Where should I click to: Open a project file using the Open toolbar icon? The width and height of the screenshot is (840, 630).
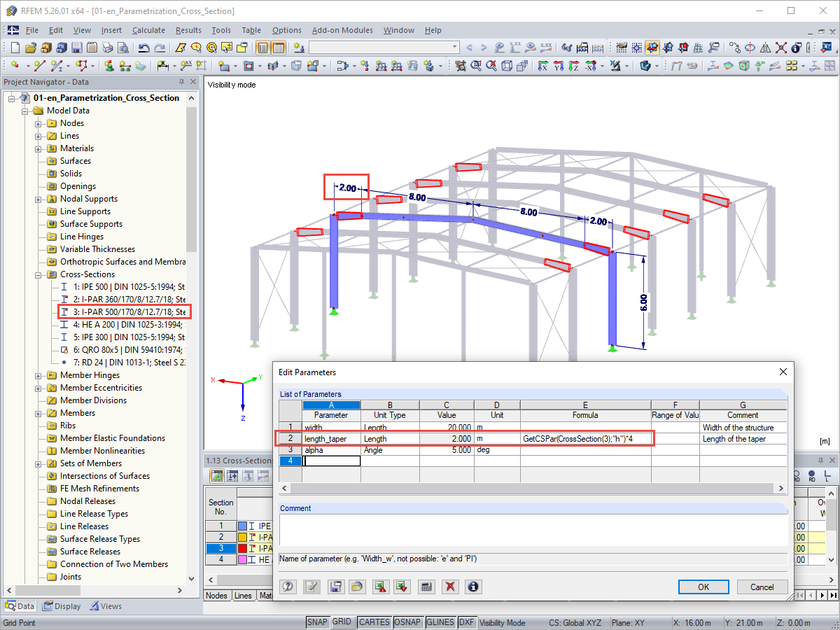pyautogui.click(x=30, y=48)
